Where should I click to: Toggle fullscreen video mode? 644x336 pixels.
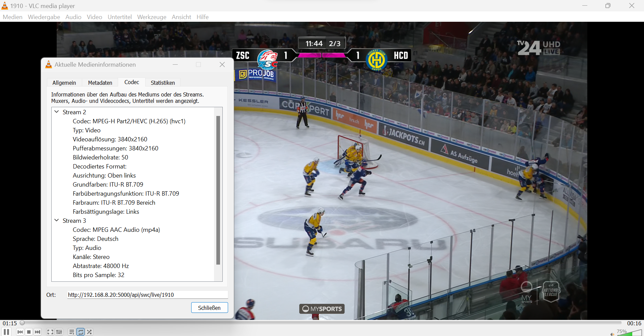pyautogui.click(x=50, y=332)
